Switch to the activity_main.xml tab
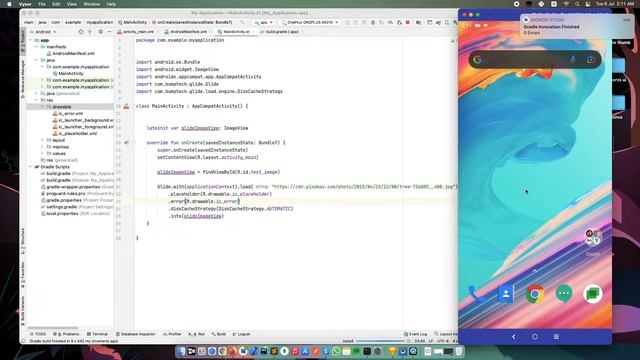640x360 pixels. [136, 31]
